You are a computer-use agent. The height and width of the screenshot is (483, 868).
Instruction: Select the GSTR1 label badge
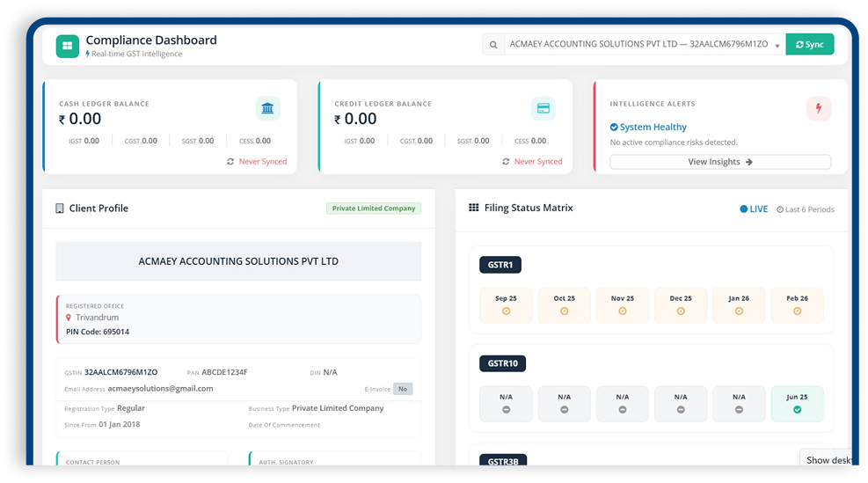pyautogui.click(x=500, y=265)
